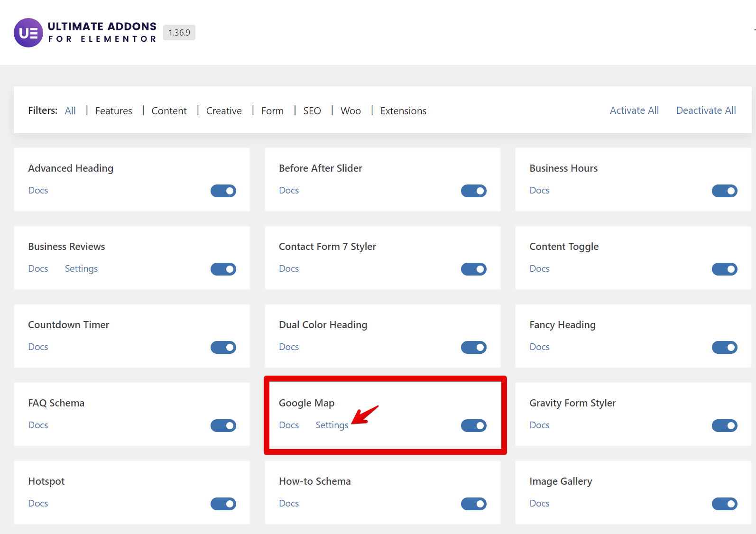756x534 pixels.
Task: Disable the Google Map widget switch
Action: click(474, 425)
